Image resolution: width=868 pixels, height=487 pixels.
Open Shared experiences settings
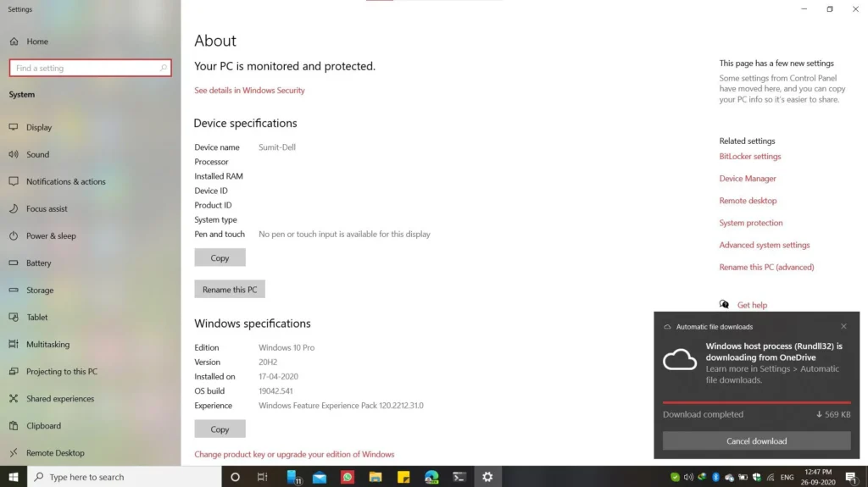pos(60,398)
